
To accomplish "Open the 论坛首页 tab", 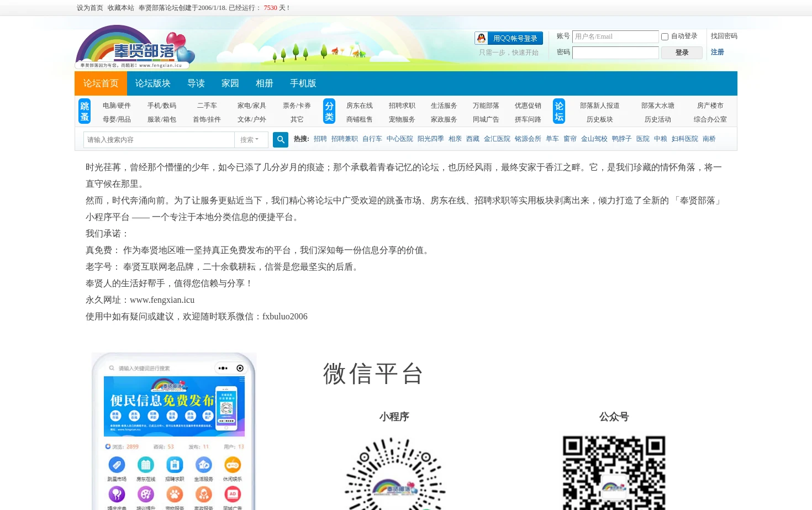I will pos(101,83).
